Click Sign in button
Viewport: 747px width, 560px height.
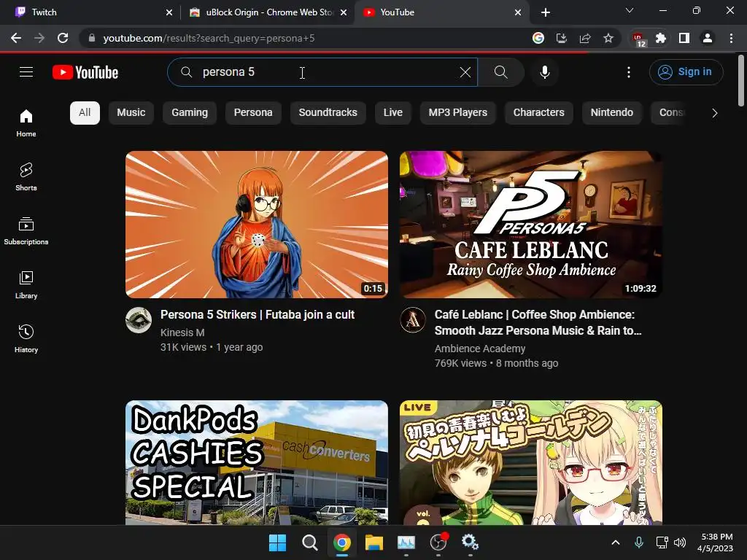pyautogui.click(x=686, y=72)
